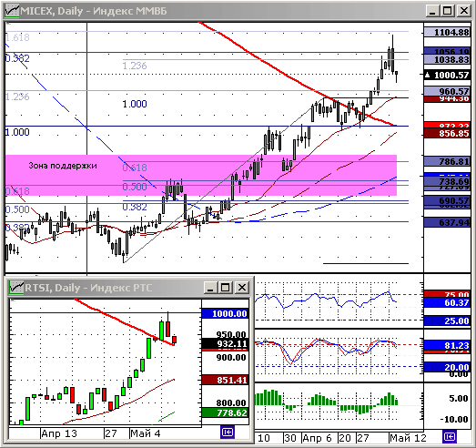The height and width of the screenshot is (448, 476).
Task: Close the RTSI chart window
Action: pos(242,288)
